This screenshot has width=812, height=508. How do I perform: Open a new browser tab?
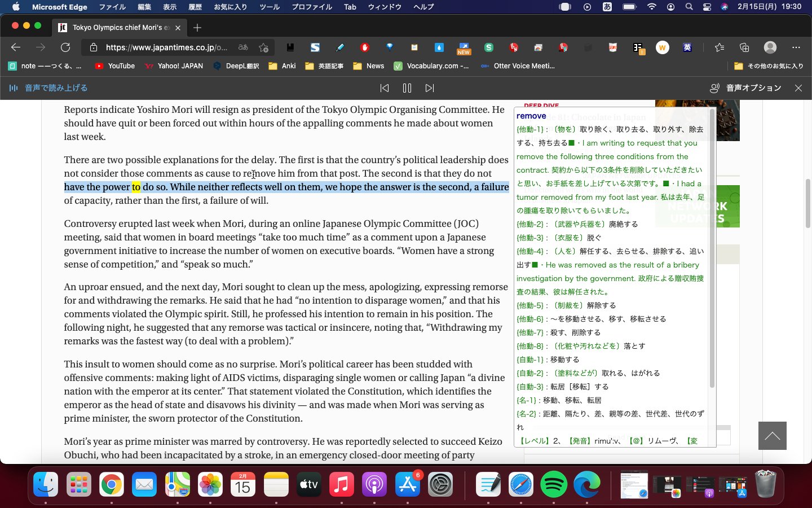click(197, 27)
